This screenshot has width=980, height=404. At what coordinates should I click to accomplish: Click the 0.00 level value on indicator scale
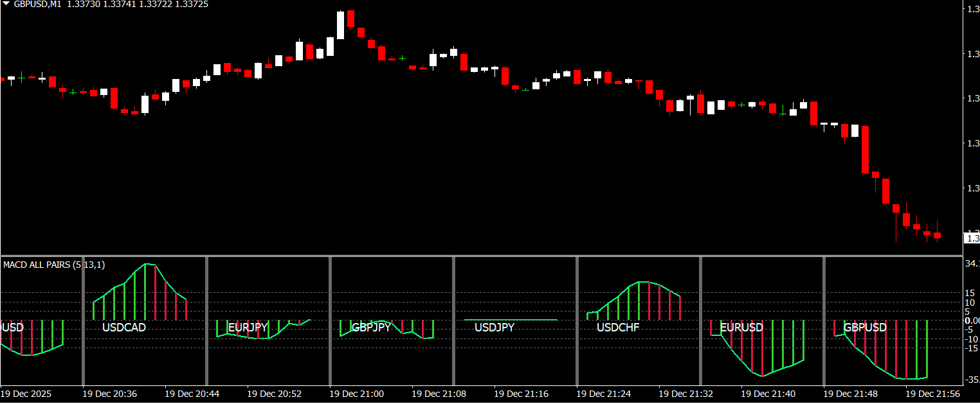tap(971, 320)
